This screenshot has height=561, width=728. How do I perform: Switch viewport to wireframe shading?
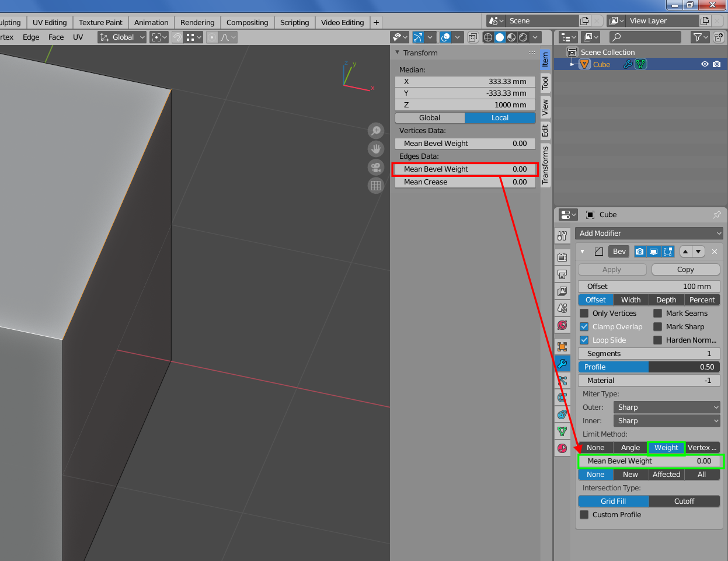point(488,37)
